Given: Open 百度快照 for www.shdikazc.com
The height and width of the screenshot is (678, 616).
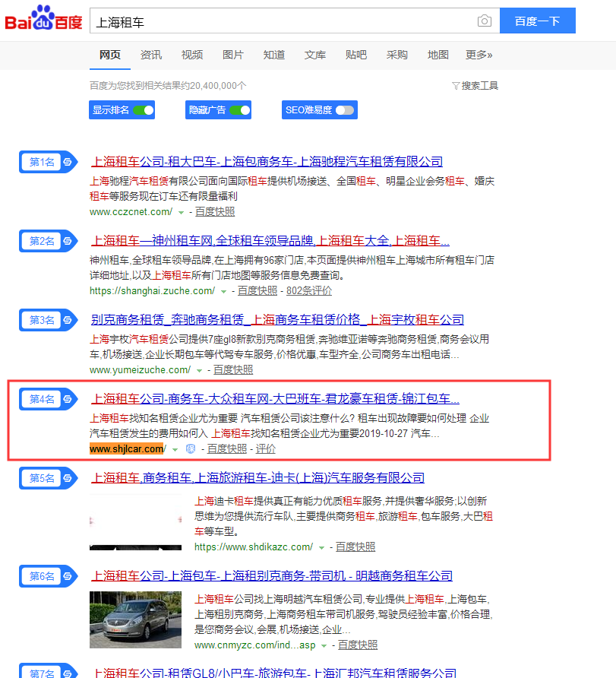Looking at the screenshot, I should [x=355, y=547].
